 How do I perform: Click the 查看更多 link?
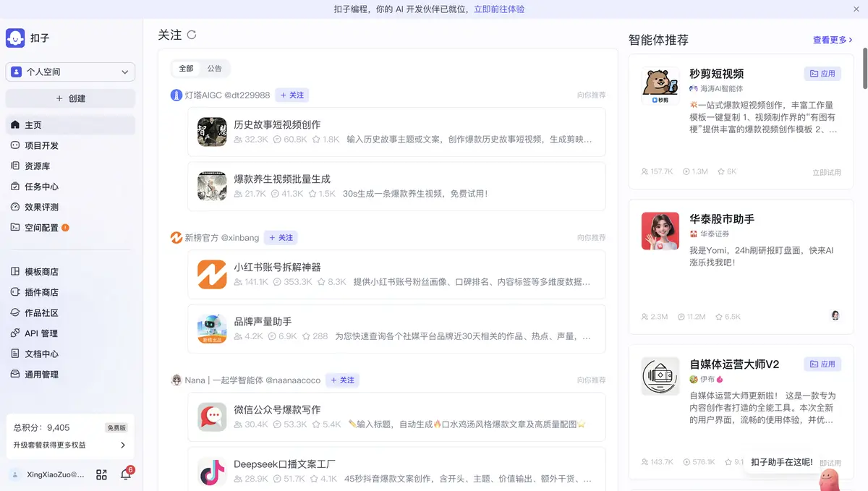tap(833, 40)
